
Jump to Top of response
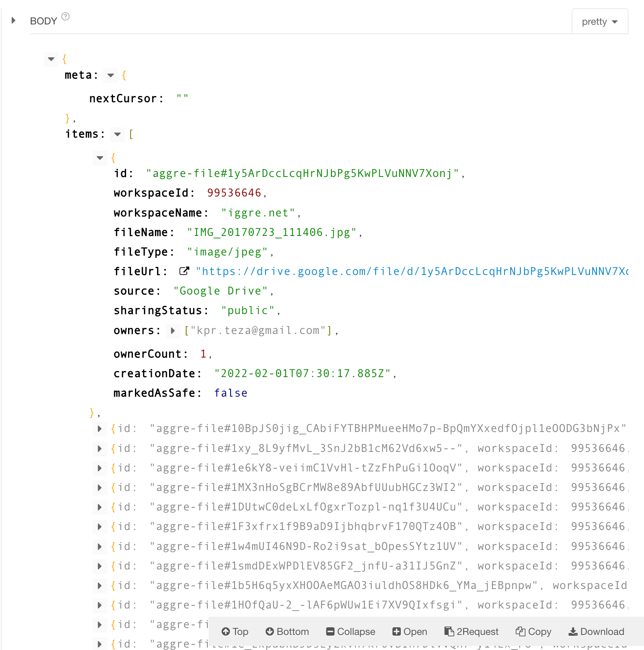point(235,632)
